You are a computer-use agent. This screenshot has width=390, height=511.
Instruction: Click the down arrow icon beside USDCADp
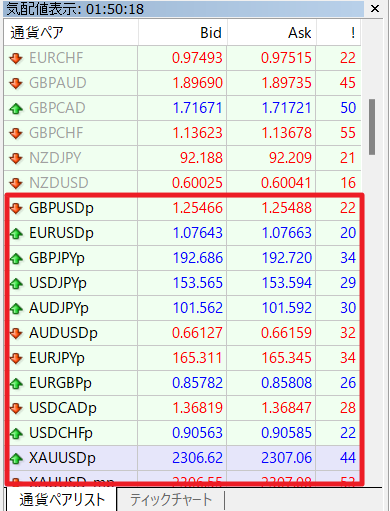point(16,408)
